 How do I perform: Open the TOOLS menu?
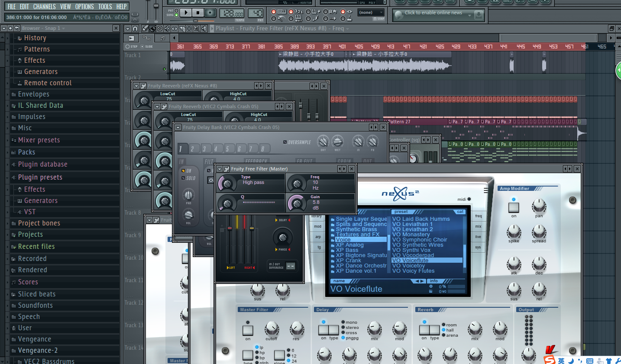click(x=105, y=6)
